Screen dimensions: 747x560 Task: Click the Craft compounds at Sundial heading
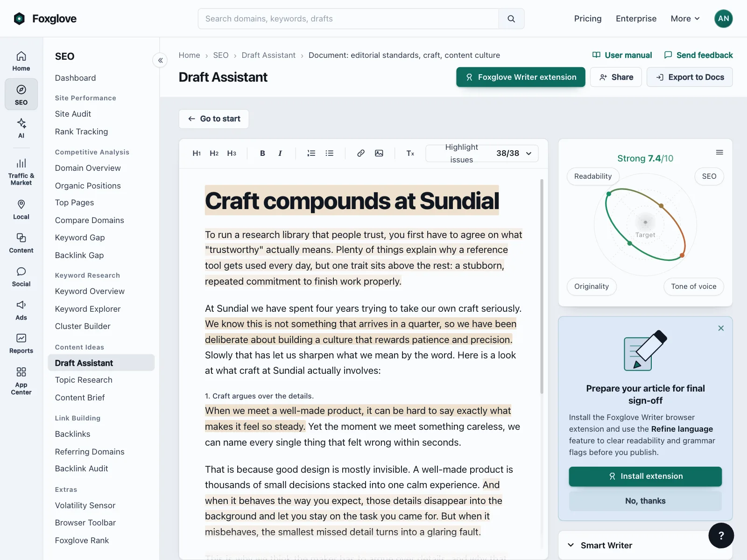(352, 200)
